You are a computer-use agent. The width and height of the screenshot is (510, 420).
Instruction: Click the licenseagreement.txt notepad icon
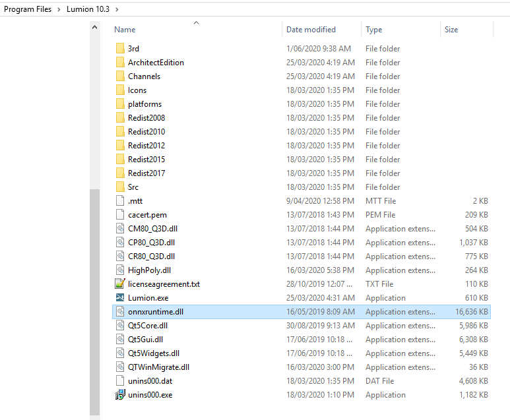point(119,284)
